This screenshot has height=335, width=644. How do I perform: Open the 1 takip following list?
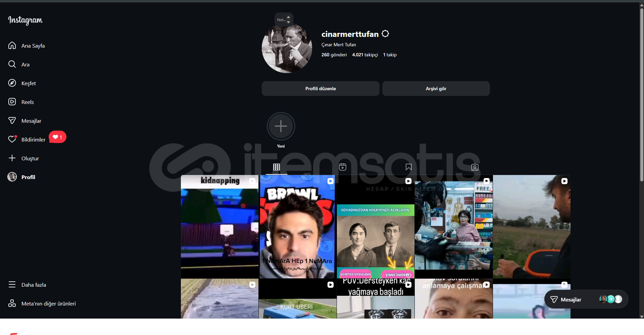click(390, 55)
